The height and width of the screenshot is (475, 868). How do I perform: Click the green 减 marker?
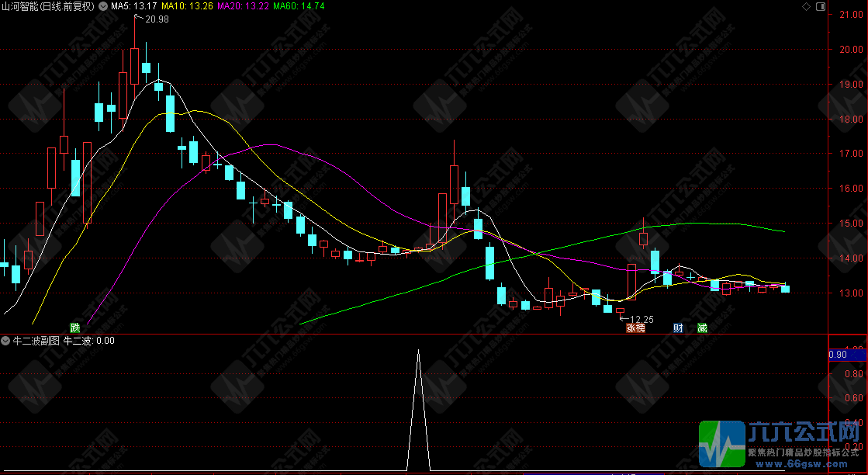701,328
